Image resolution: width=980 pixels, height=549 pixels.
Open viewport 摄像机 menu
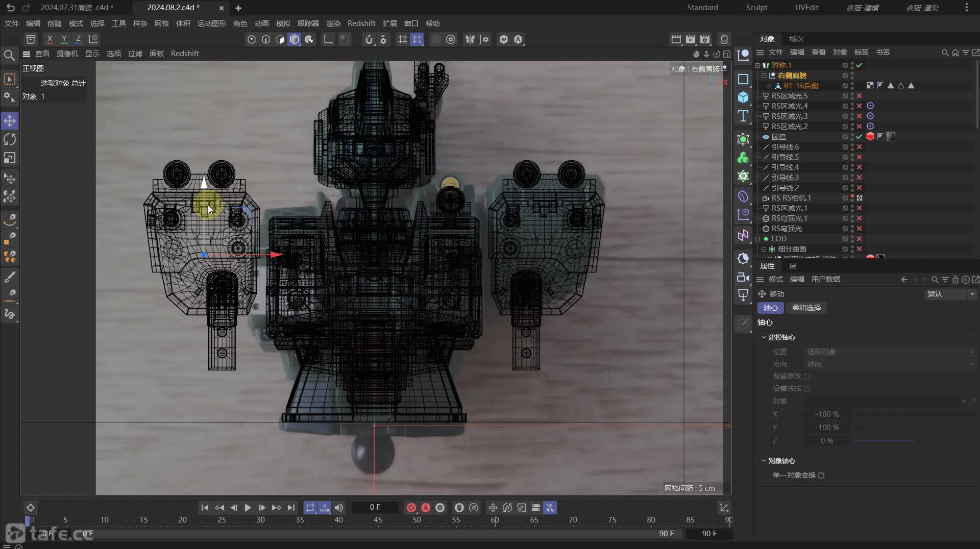(x=67, y=54)
